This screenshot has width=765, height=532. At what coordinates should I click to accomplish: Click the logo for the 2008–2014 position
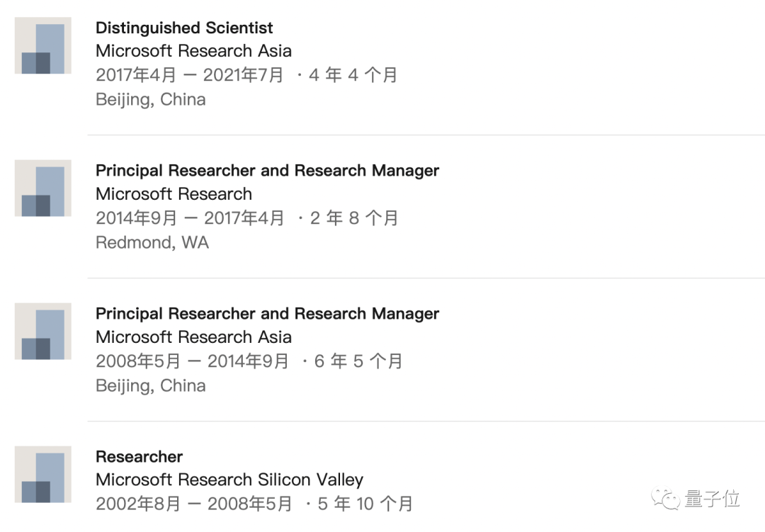tap(43, 332)
